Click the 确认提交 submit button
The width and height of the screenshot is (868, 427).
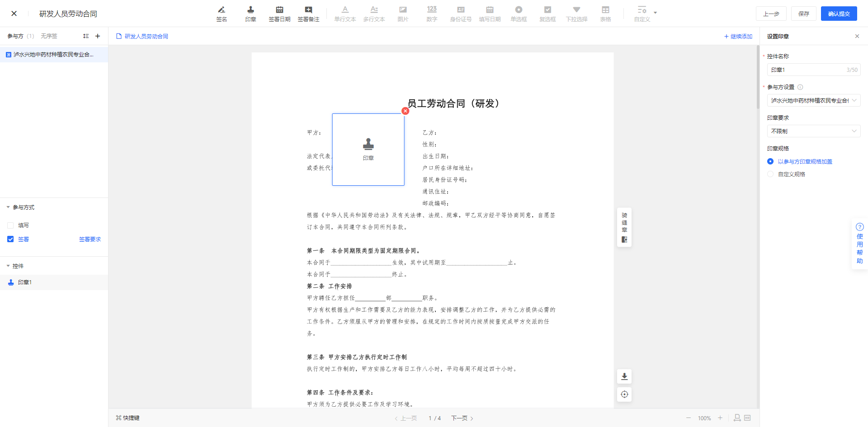coord(839,14)
